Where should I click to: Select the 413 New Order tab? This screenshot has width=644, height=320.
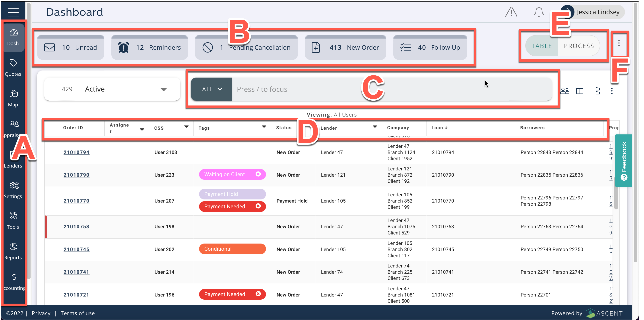point(345,47)
